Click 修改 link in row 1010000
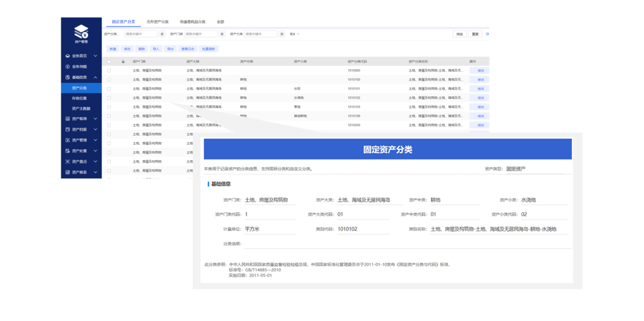644x321 pixels. click(480, 71)
